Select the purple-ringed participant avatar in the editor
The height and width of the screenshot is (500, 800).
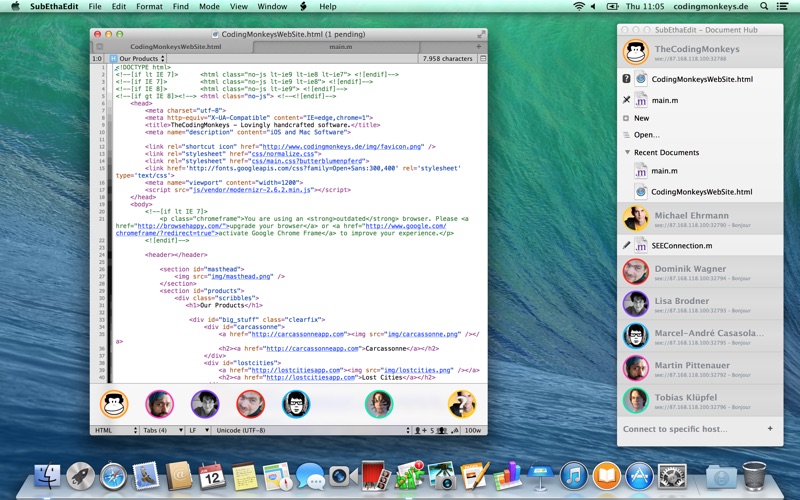point(205,404)
